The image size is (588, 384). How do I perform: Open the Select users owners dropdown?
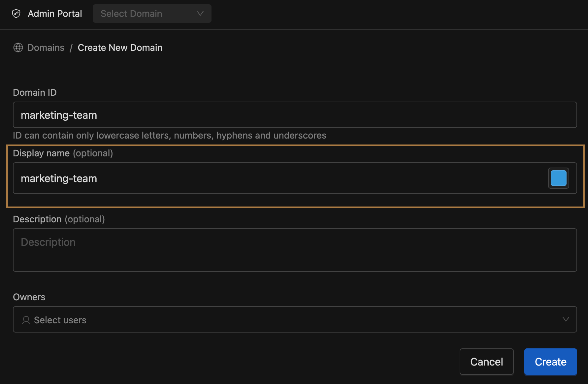(x=290, y=319)
